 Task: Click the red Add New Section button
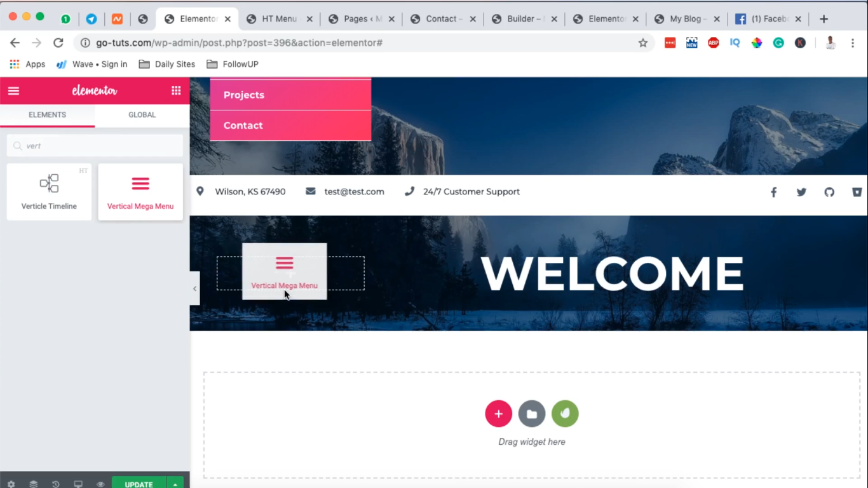[499, 414]
